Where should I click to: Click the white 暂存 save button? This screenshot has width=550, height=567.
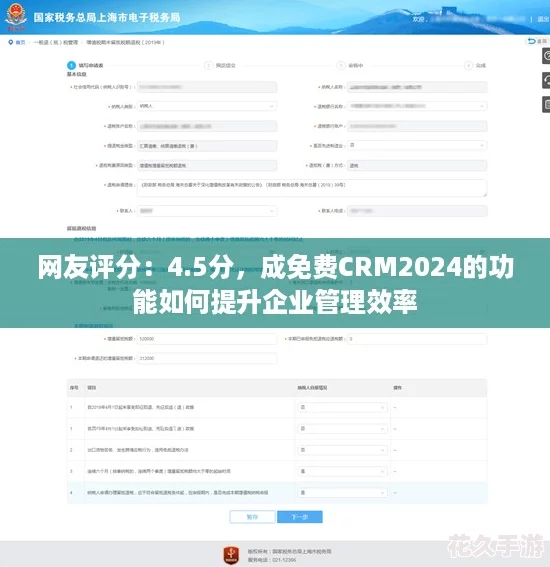pyautogui.click(x=252, y=517)
